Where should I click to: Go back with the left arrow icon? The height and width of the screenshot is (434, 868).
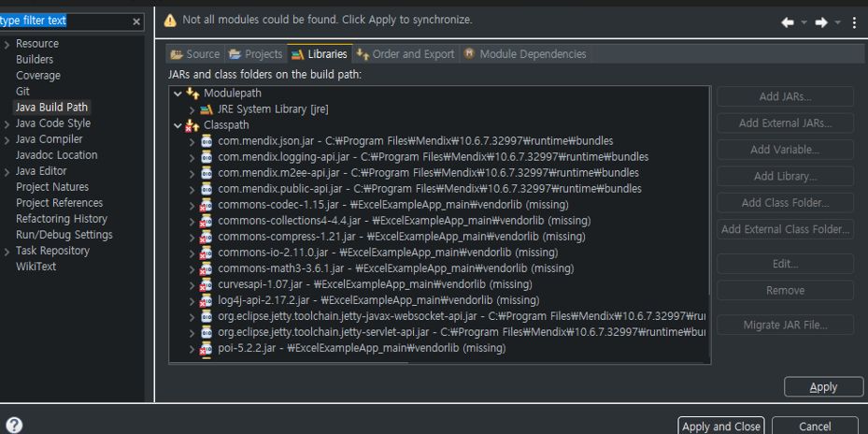[787, 22]
